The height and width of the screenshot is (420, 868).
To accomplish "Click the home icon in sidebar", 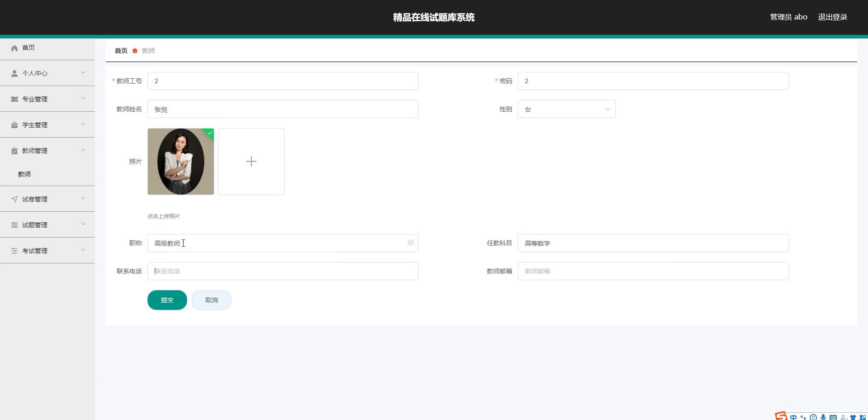I will [14, 48].
